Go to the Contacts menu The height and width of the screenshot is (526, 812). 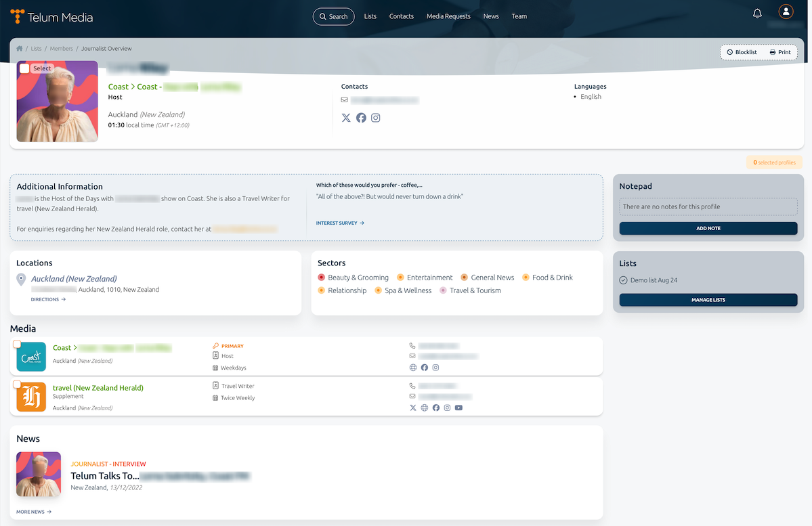point(401,16)
